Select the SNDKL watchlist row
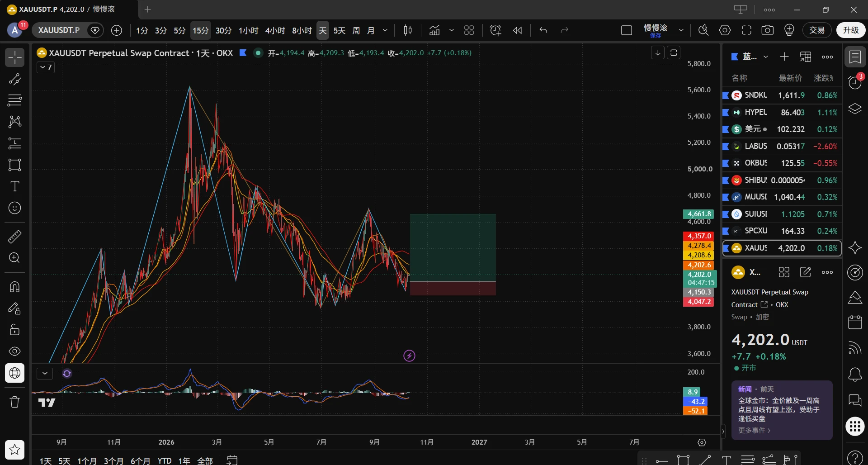 (x=782, y=95)
